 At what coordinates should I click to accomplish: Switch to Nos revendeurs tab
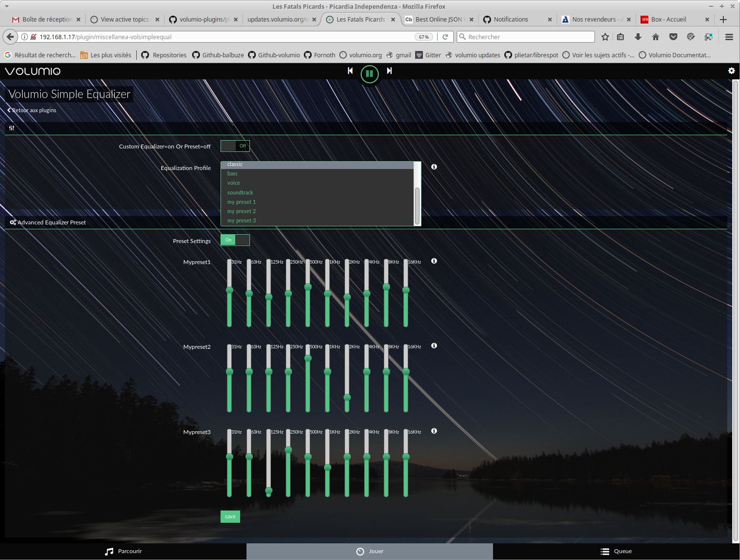[595, 20]
